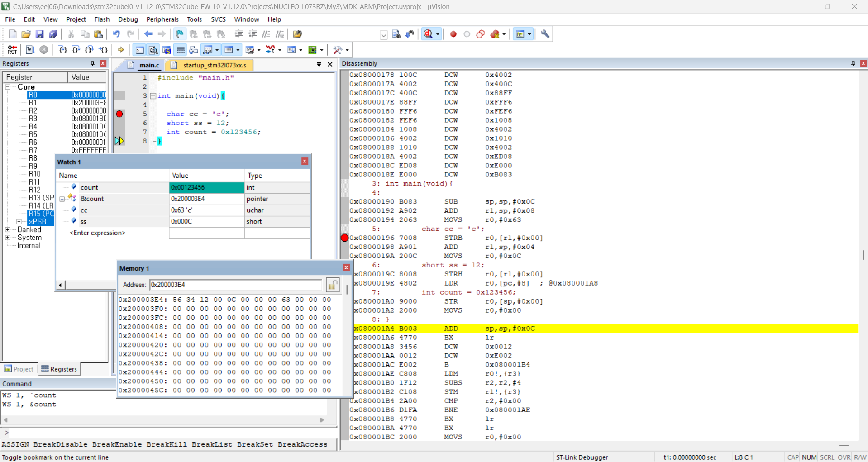Expand &count in Watch 1

(62, 199)
